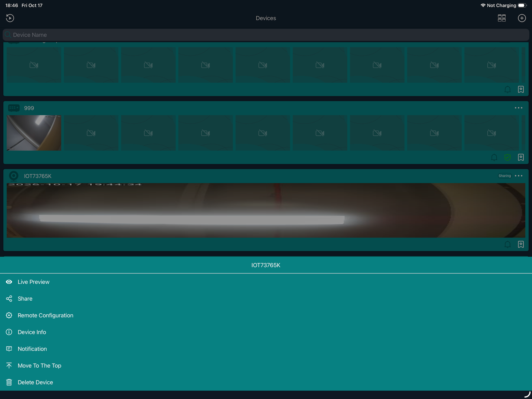Click the Share nodes icon
The height and width of the screenshot is (399, 532).
(x=9, y=299)
